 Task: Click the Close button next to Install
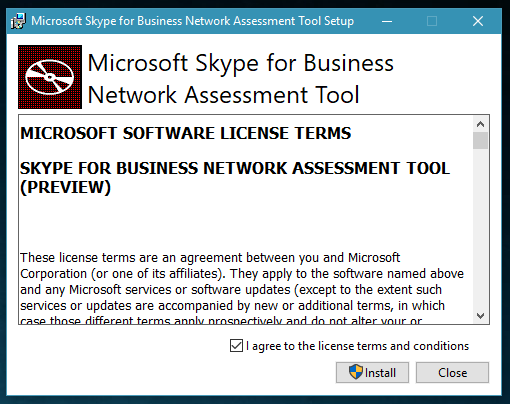452,372
